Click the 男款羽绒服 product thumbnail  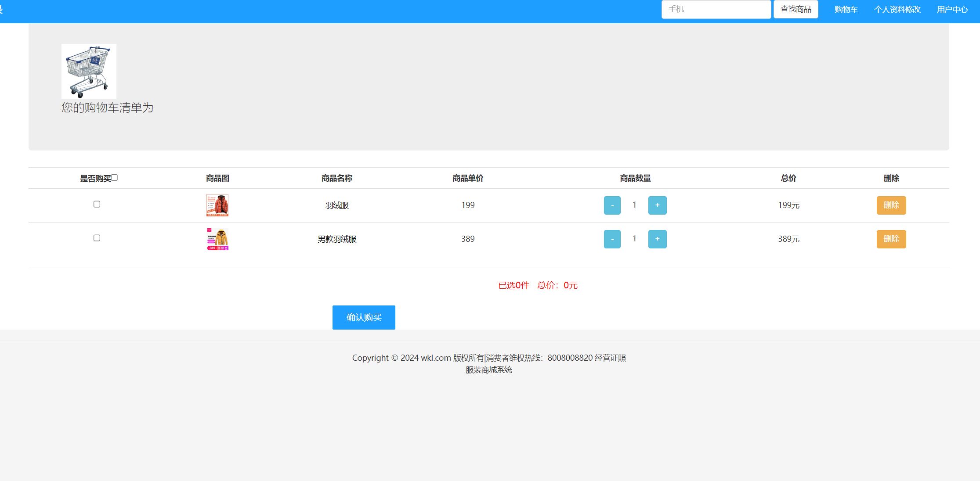click(x=217, y=239)
